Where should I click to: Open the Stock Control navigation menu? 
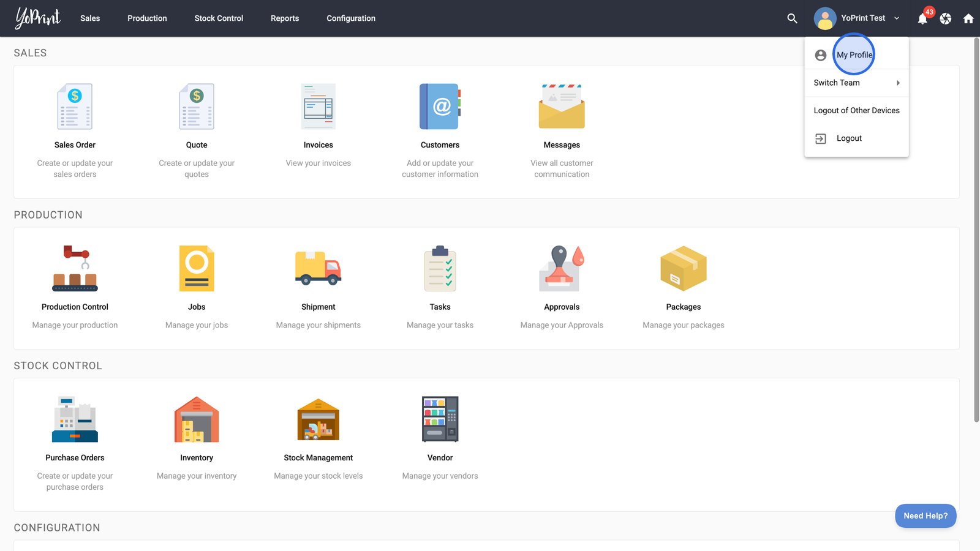(x=219, y=18)
